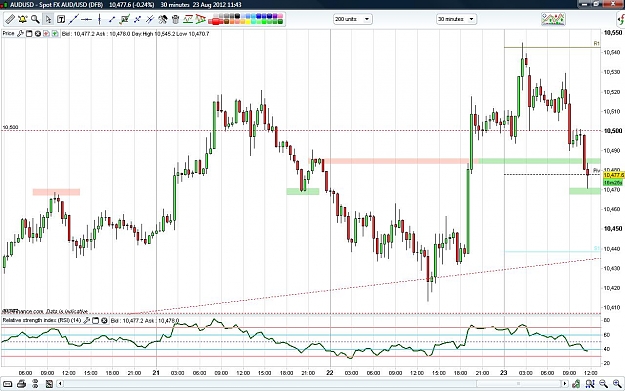Pick the pink color swatch
The image size is (625, 391).
point(280,16)
